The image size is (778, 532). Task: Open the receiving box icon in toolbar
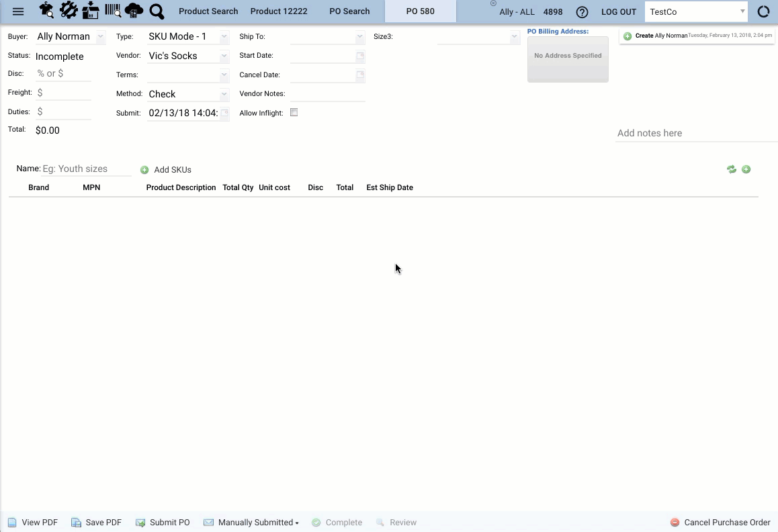90,10
